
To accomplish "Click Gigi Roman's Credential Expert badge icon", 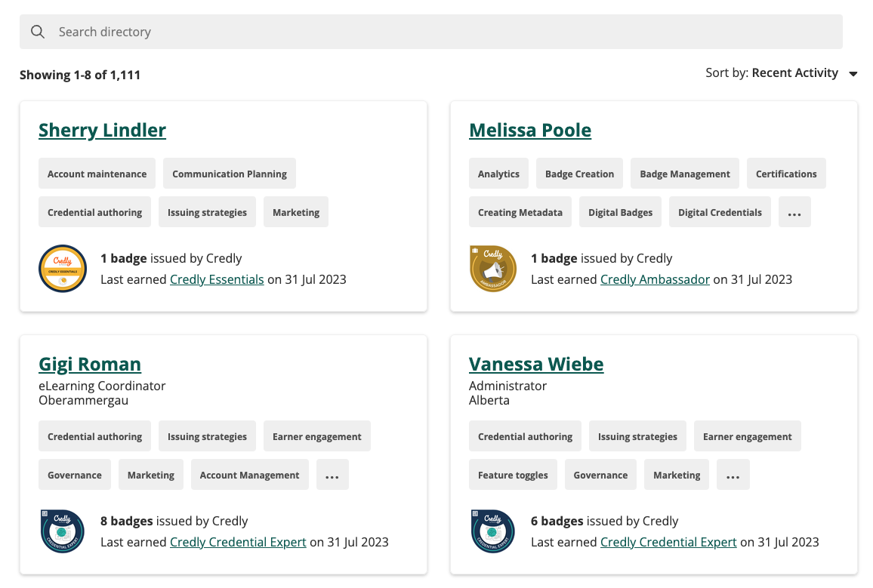I will 63,531.
